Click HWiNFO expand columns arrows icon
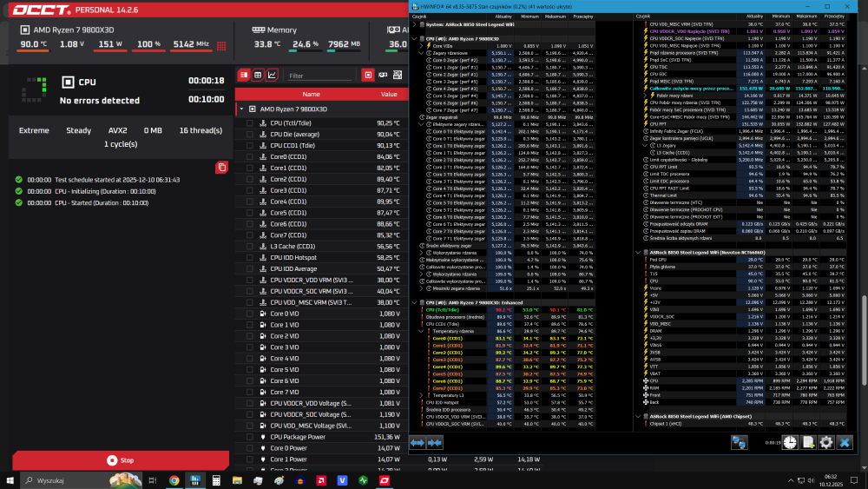This screenshot has height=489, width=868. pyautogui.click(x=419, y=443)
